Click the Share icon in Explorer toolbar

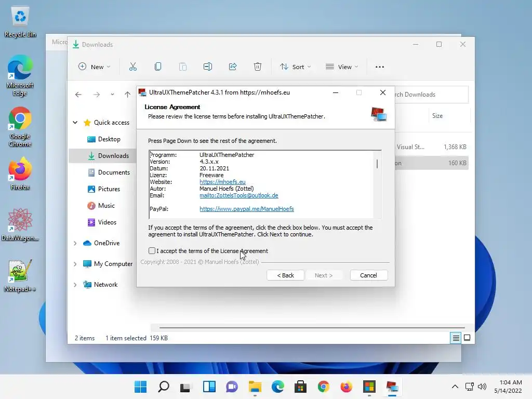[233, 67]
